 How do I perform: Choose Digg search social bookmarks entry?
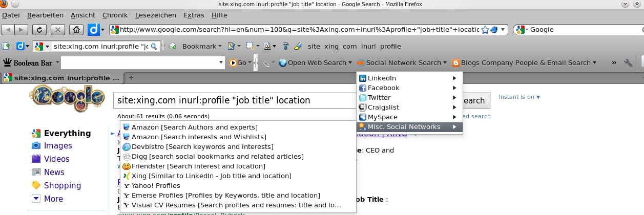point(238,156)
